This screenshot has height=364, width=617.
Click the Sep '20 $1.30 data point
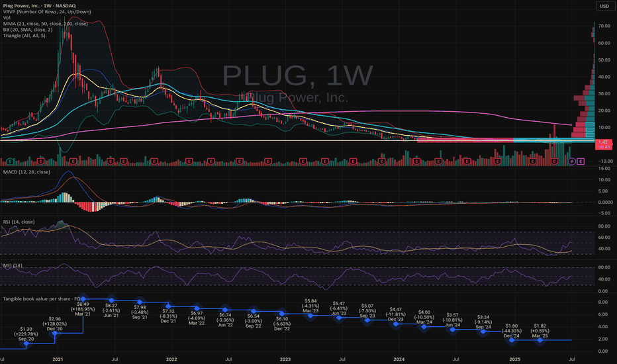pos(26,343)
